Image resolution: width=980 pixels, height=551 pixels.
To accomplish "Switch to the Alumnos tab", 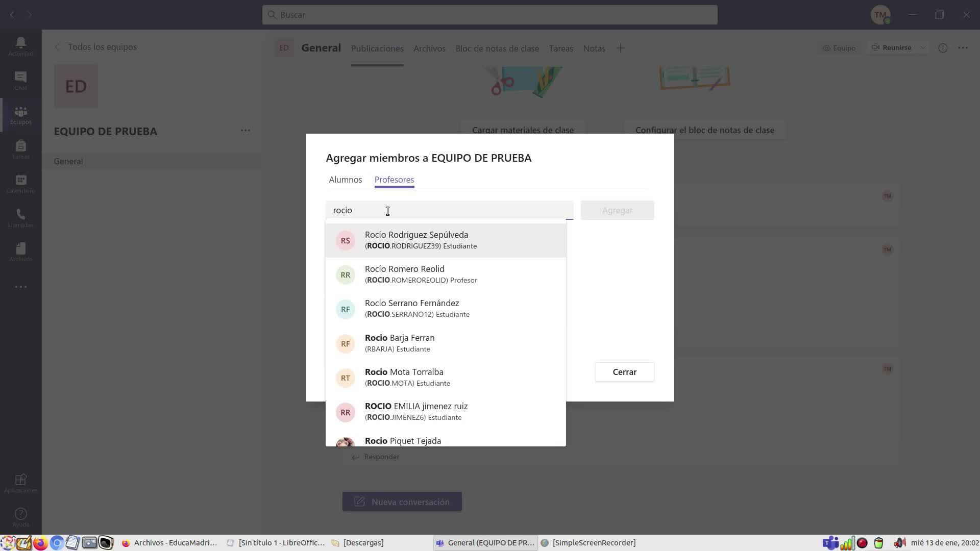I will click(x=346, y=180).
